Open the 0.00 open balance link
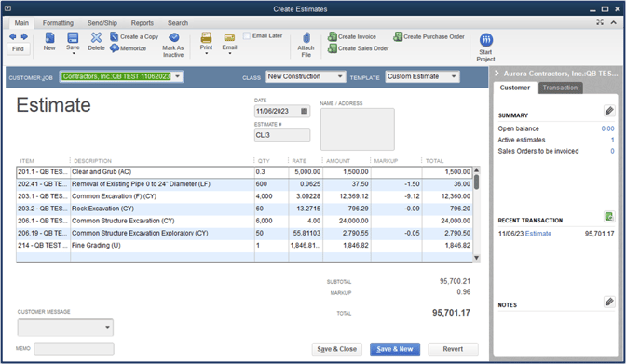The height and width of the screenshot is (364, 626). 607,128
